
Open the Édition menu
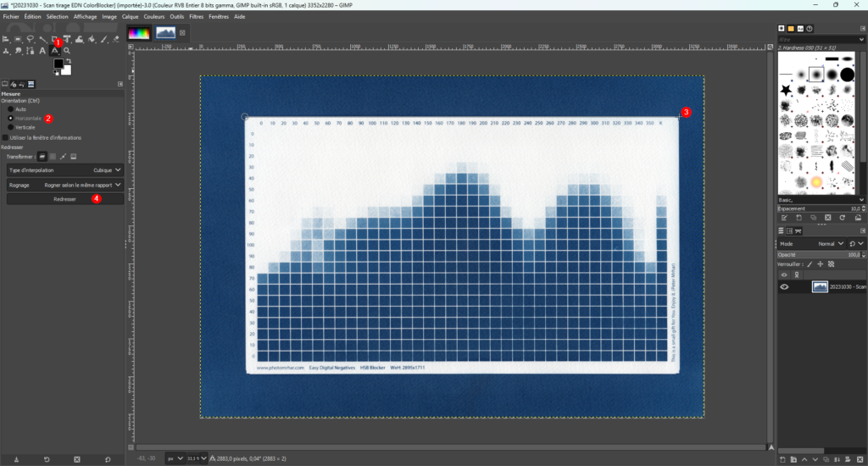[33, 17]
